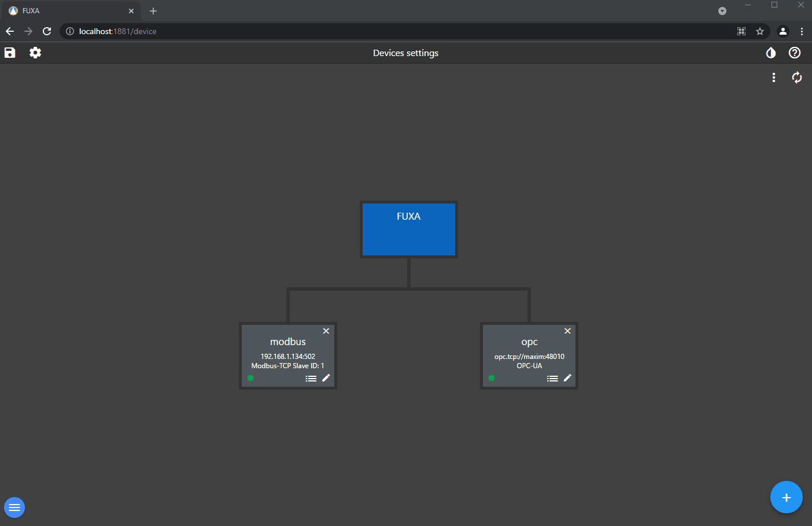812x526 pixels.
Task: Open the blue hamburger navigation menu
Action: [14, 508]
